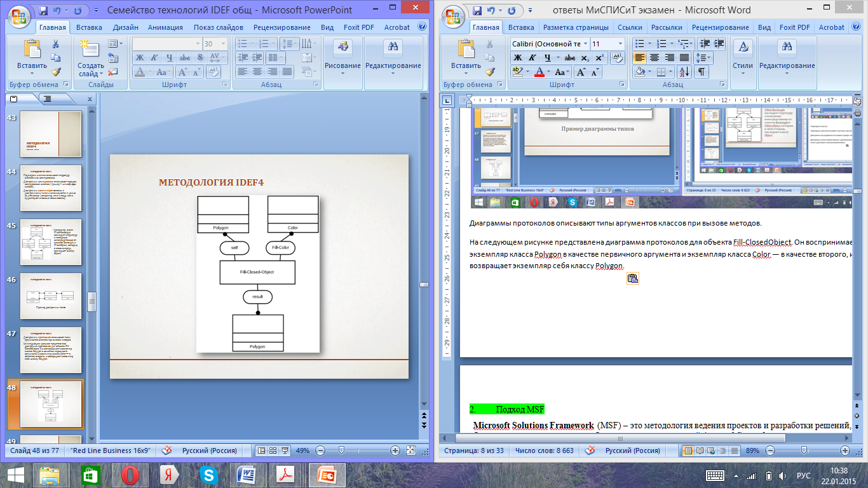Save the Word document via quick access
868x488 pixels.
[477, 10]
